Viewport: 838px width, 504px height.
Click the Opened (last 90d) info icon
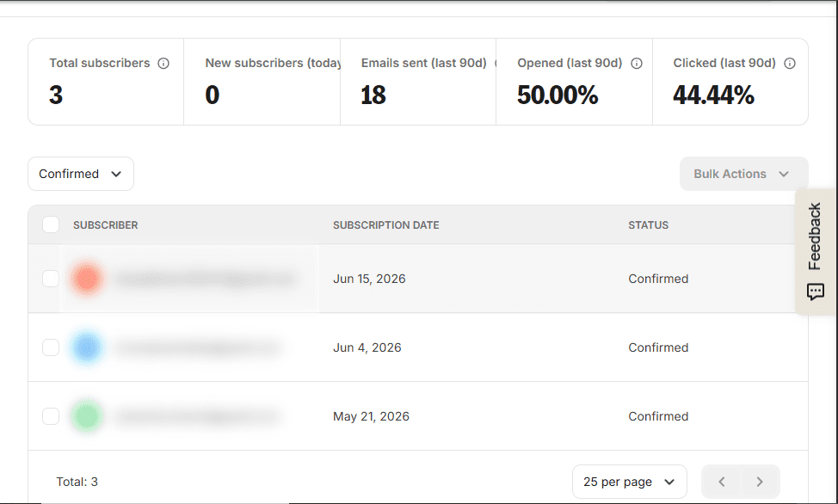coord(637,64)
